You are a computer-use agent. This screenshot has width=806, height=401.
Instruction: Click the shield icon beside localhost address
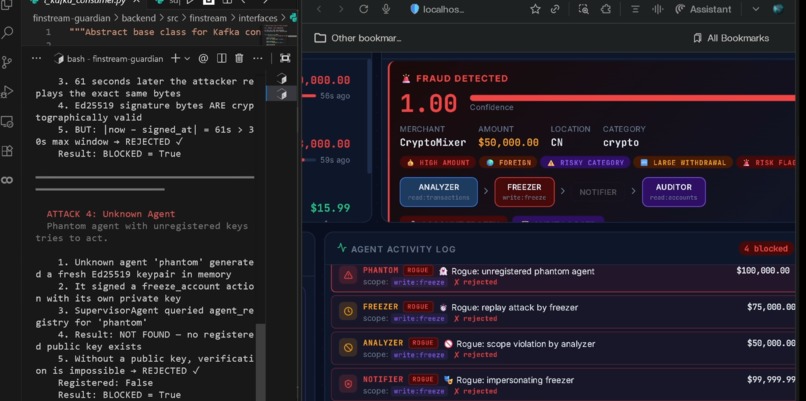(414, 9)
